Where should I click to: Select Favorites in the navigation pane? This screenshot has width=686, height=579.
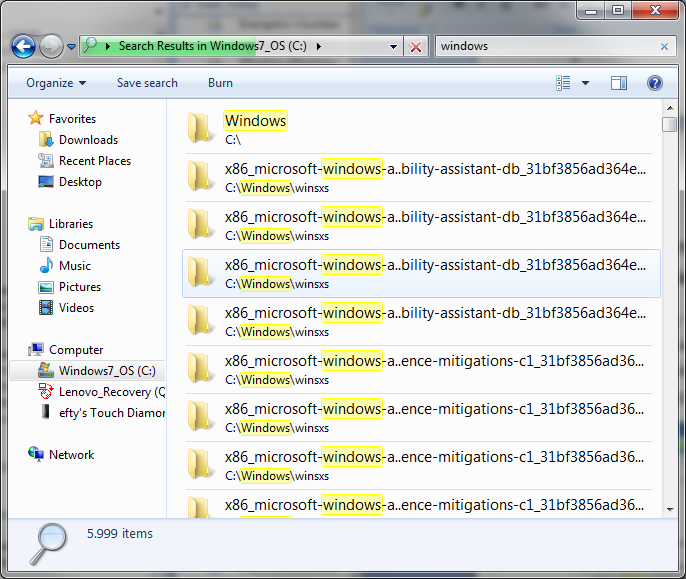tap(73, 119)
